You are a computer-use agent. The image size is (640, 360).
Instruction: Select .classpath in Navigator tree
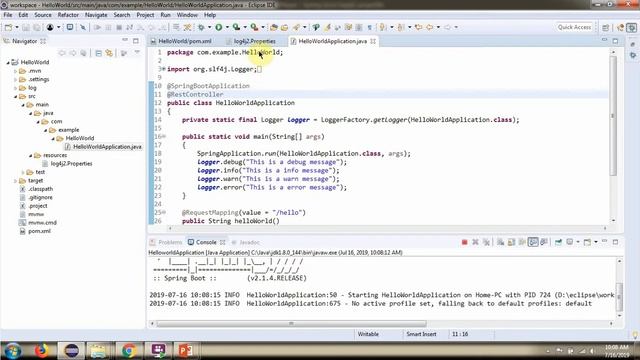point(40,189)
